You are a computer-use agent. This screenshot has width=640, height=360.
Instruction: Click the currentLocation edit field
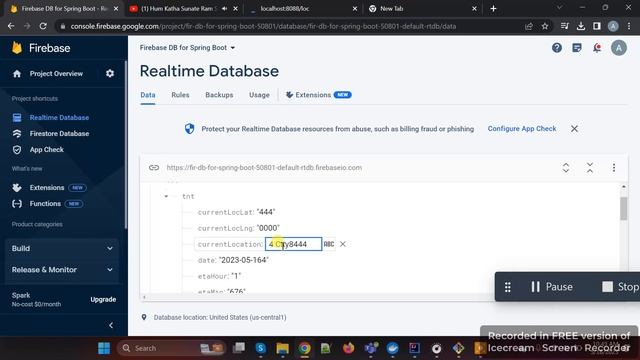[x=293, y=244]
